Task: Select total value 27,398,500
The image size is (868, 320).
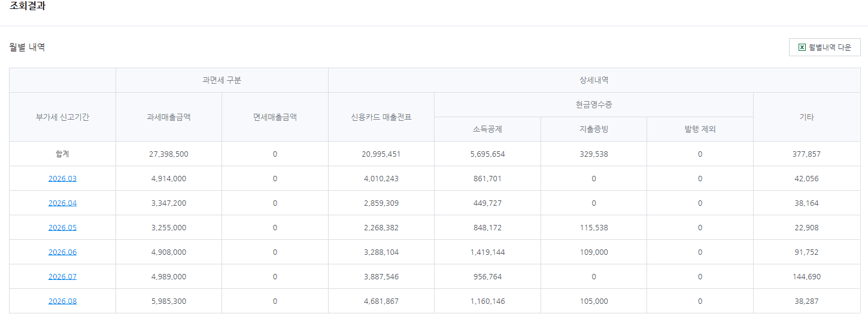Action: (169, 154)
